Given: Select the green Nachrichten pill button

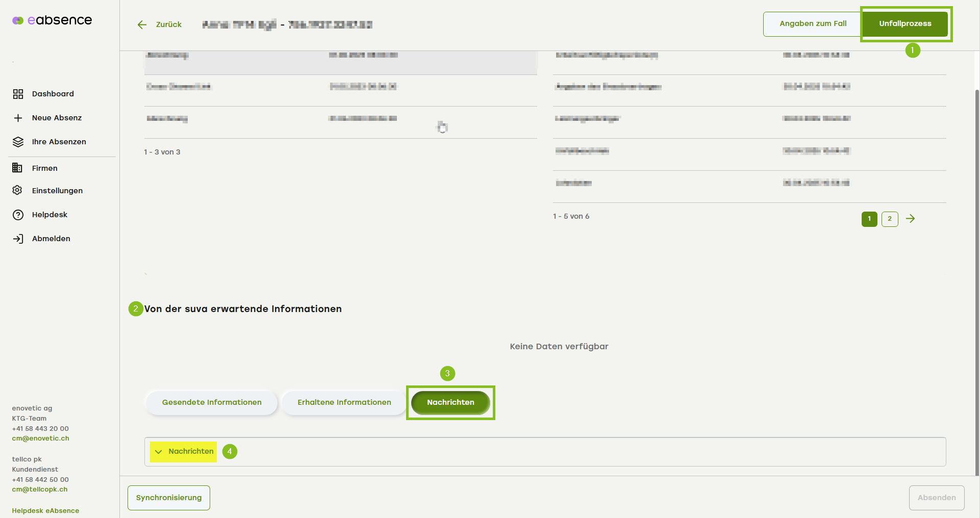Looking at the screenshot, I should point(450,402).
